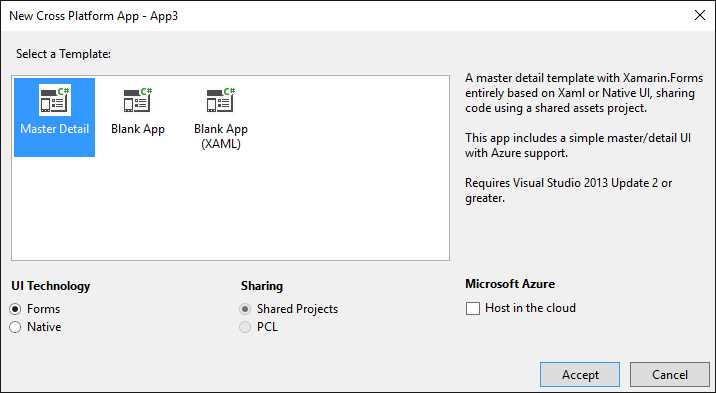This screenshot has height=393, width=716.
Task: Click the 'Sharing' heading text
Action: pos(262,286)
